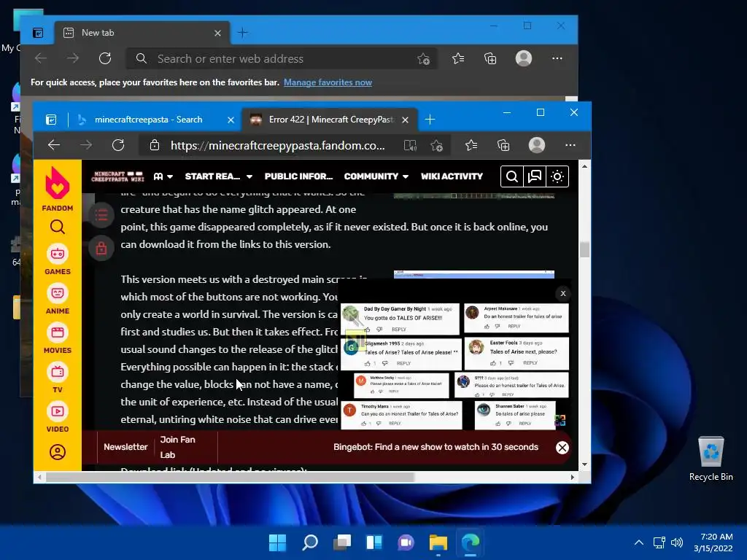Open File Explorer from taskbar
Viewport: 747px width, 560px height.
click(438, 542)
